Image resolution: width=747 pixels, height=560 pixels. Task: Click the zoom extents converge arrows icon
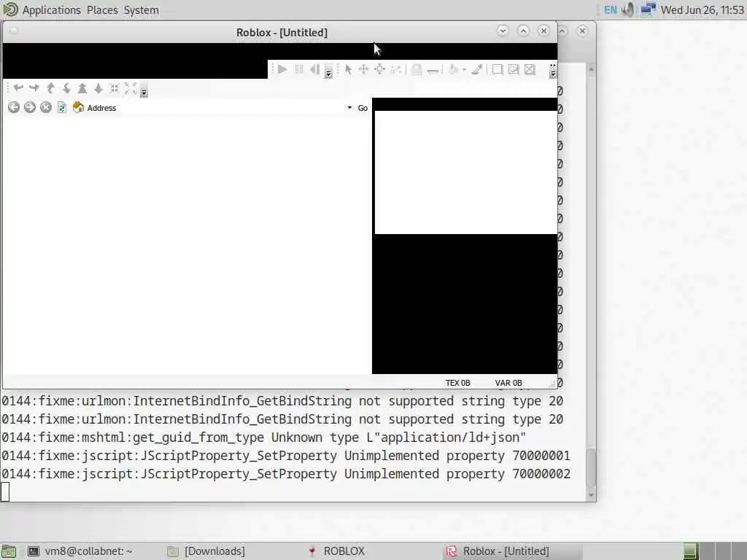(x=115, y=88)
